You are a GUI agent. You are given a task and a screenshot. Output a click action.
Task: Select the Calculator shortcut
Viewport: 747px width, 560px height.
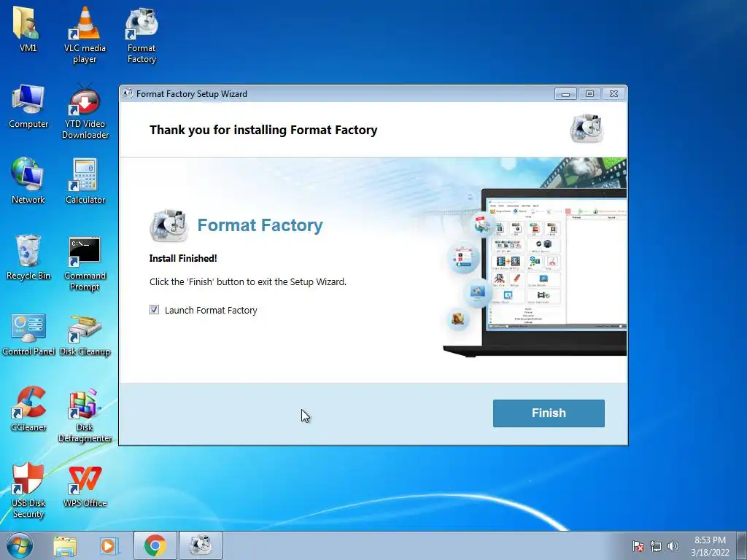(85, 181)
